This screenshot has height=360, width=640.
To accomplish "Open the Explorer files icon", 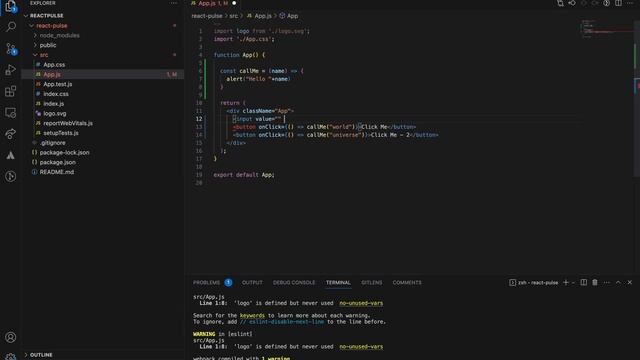I will (11, 6).
